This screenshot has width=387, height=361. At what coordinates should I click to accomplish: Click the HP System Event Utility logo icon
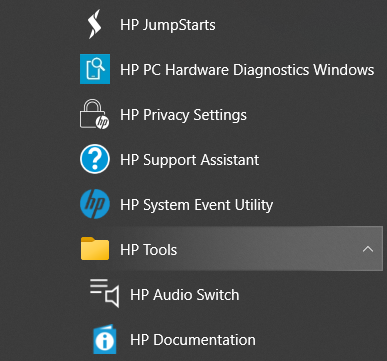click(x=95, y=204)
